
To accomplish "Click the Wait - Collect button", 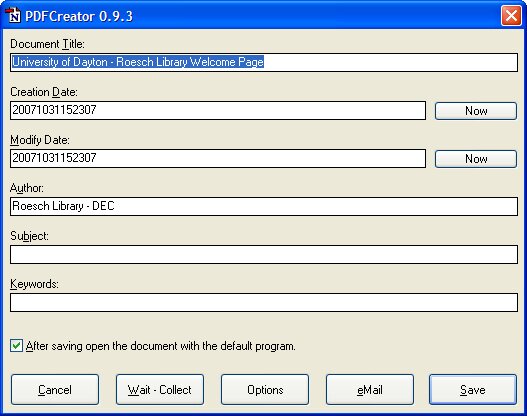I will [160, 390].
